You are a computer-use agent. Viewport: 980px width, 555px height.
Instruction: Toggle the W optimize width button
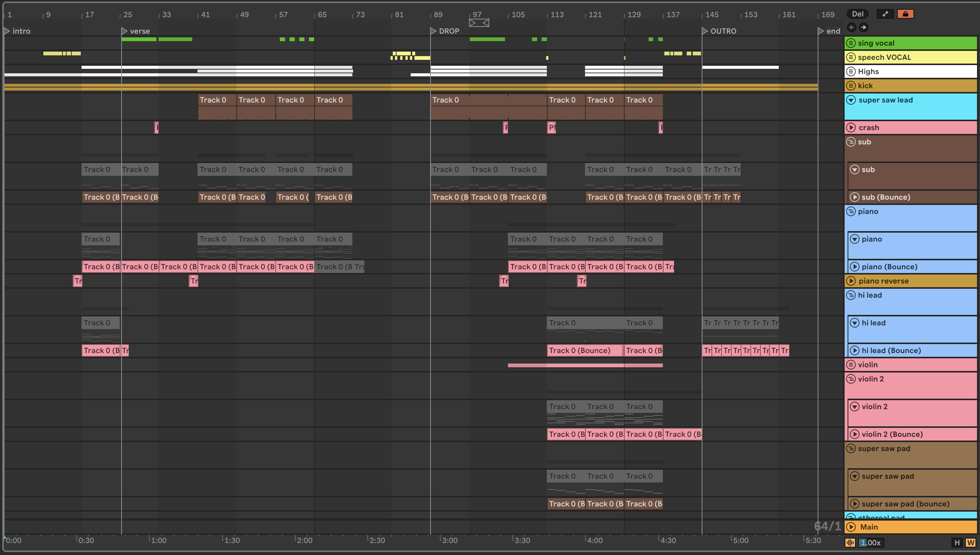[x=970, y=542]
